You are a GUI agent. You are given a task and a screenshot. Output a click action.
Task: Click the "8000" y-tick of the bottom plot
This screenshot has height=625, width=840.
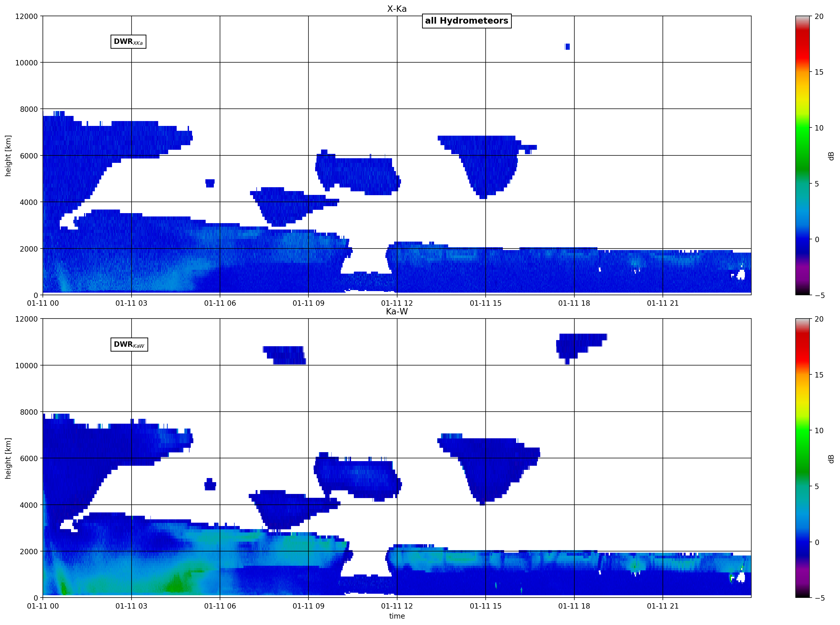click(29, 412)
